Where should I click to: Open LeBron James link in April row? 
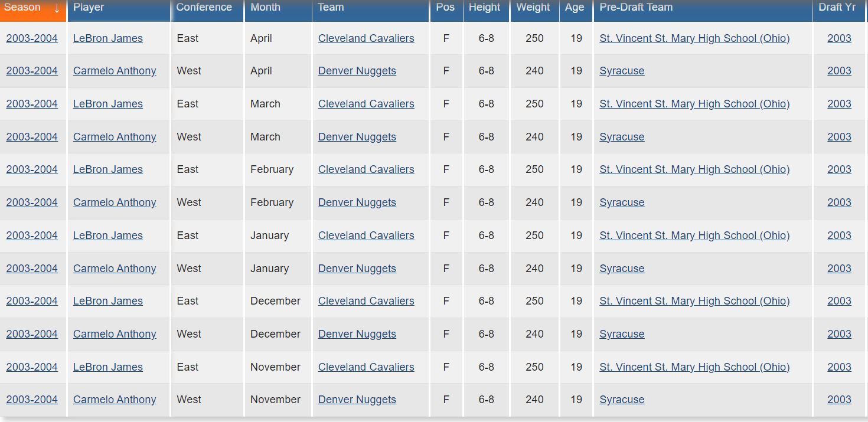point(108,38)
